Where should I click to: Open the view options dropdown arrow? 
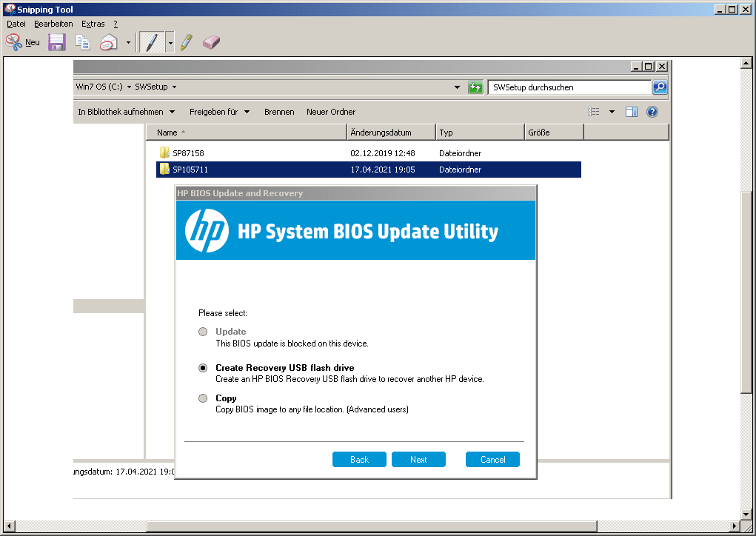pyautogui.click(x=612, y=112)
